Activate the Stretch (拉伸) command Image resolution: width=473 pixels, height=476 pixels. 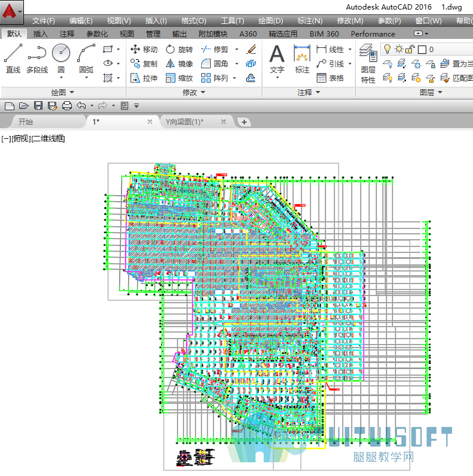click(144, 78)
